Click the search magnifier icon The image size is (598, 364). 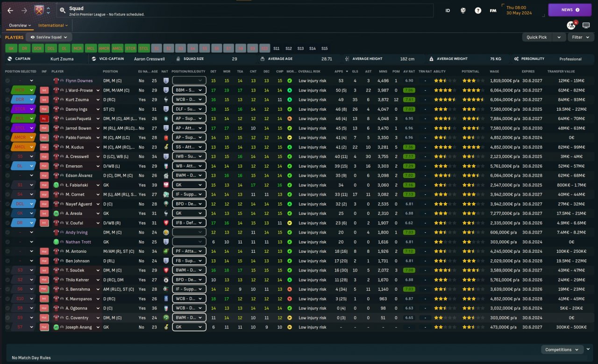[x=63, y=10]
